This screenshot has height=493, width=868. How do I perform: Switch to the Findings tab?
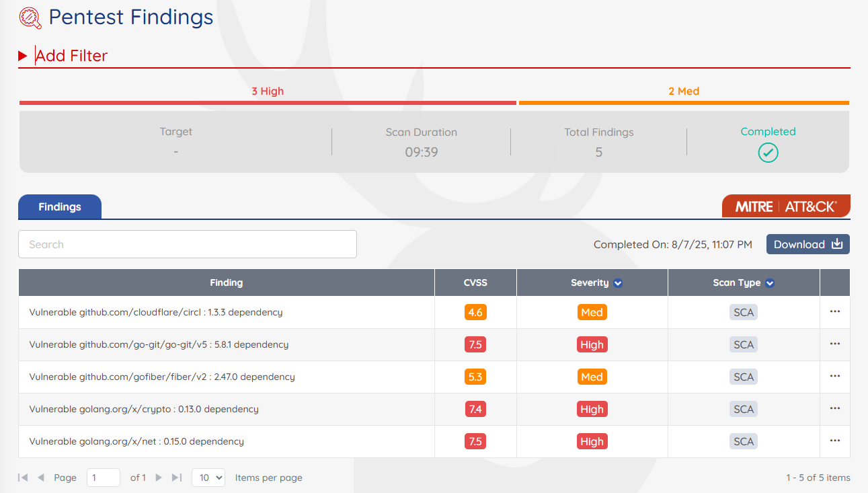(60, 206)
